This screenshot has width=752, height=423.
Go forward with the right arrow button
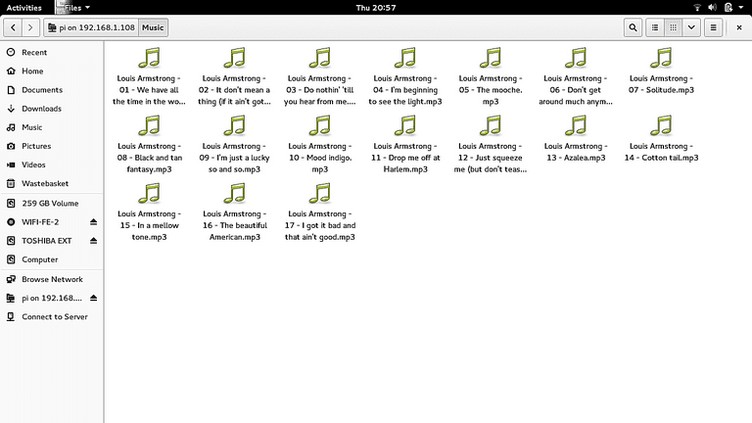(30, 27)
